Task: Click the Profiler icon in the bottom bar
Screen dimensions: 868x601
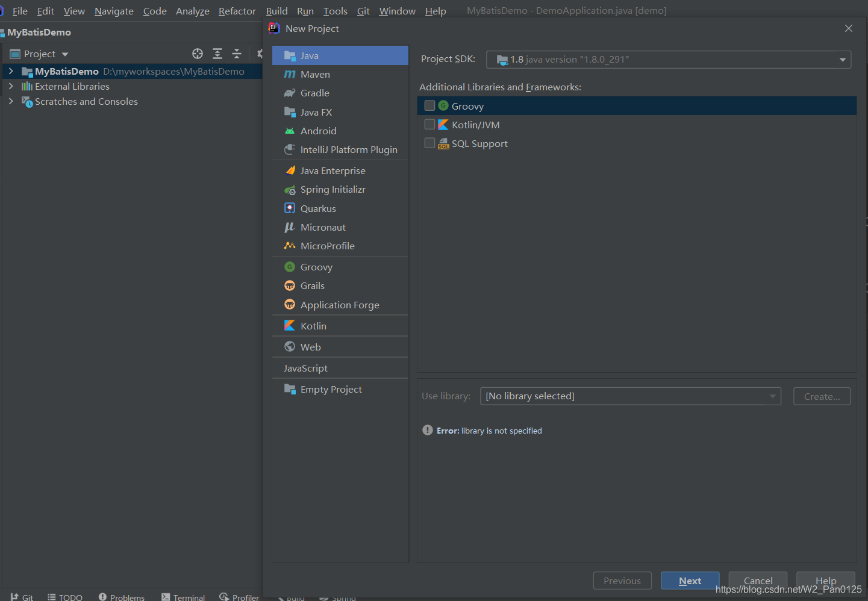Action: tap(224, 597)
